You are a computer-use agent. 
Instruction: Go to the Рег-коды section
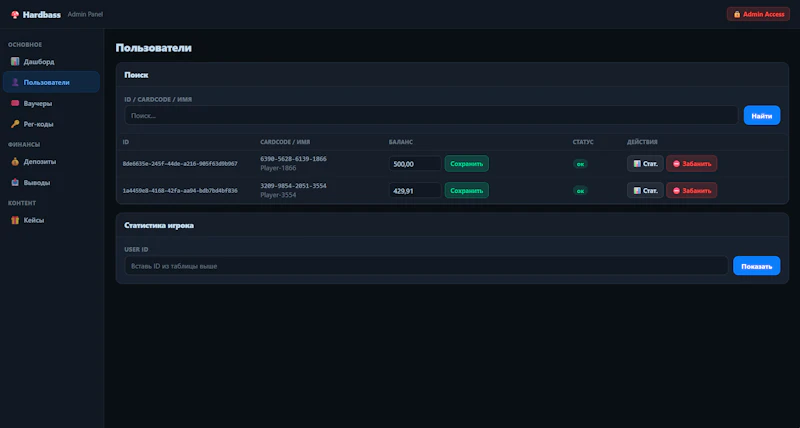coord(51,124)
